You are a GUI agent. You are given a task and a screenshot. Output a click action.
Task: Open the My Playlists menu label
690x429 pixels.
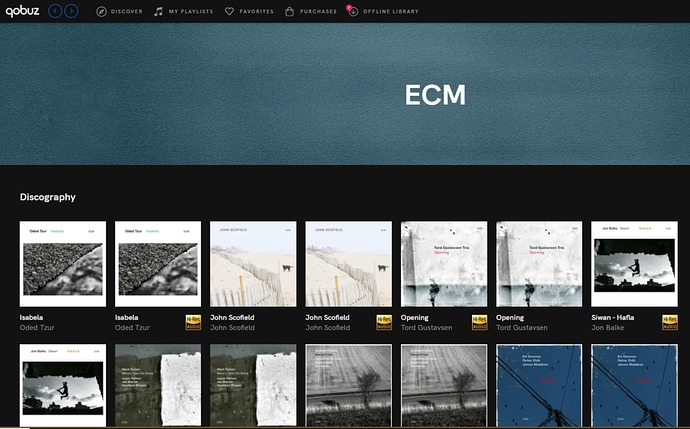[191, 11]
